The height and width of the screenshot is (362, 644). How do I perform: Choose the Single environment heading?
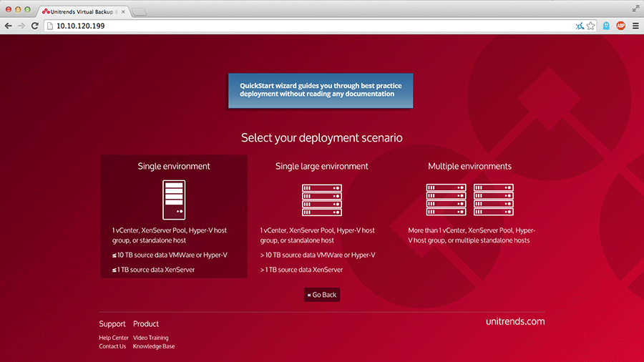174,166
